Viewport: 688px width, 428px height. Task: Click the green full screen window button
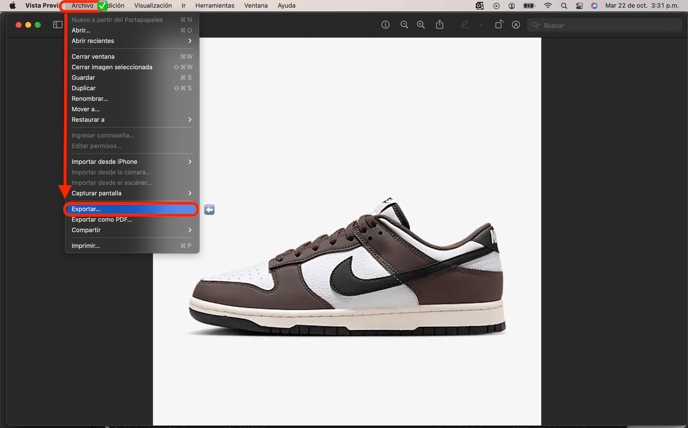click(38, 25)
